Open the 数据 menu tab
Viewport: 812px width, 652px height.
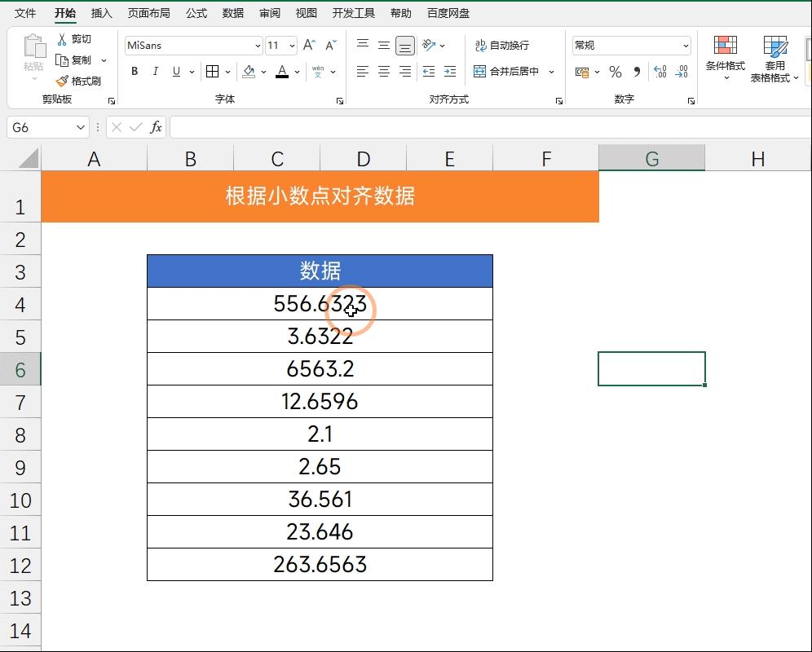coord(232,12)
